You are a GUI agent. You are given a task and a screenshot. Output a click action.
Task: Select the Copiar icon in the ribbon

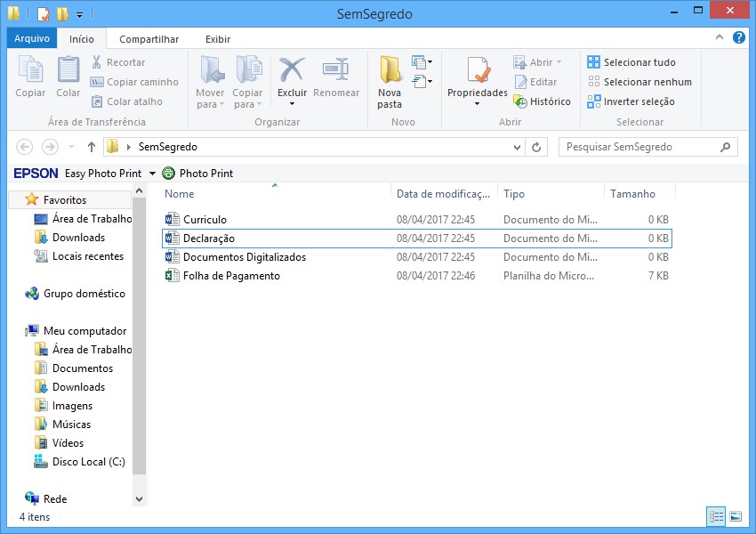click(x=28, y=80)
